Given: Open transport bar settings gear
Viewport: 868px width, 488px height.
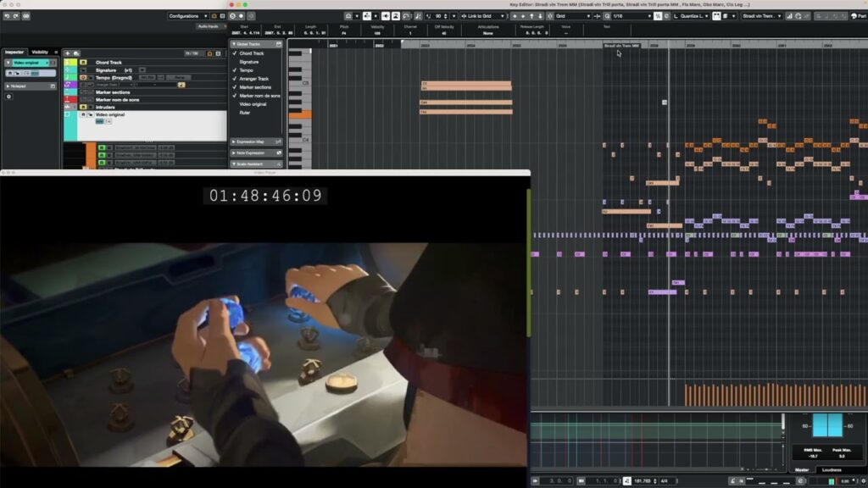Looking at the screenshot, I should pyautogui.click(x=864, y=481).
